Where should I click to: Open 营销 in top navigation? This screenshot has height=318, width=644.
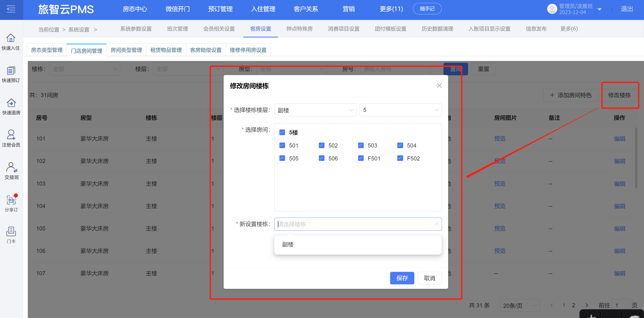coord(349,9)
